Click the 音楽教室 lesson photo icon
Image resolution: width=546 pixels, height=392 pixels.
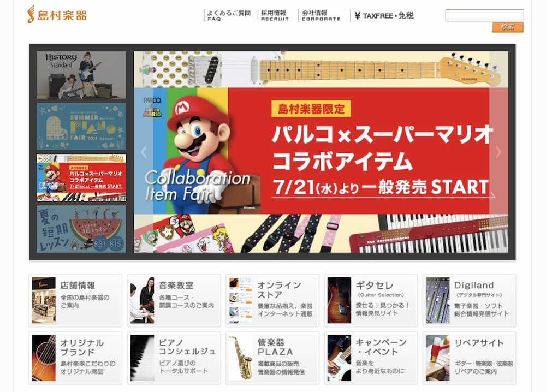pos(142,300)
